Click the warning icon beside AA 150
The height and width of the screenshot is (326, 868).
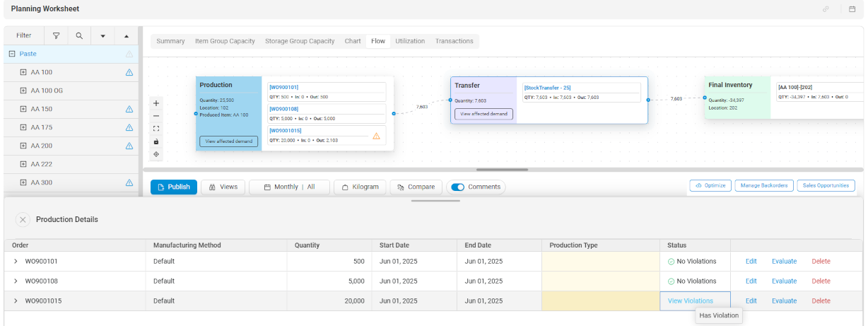coord(129,109)
